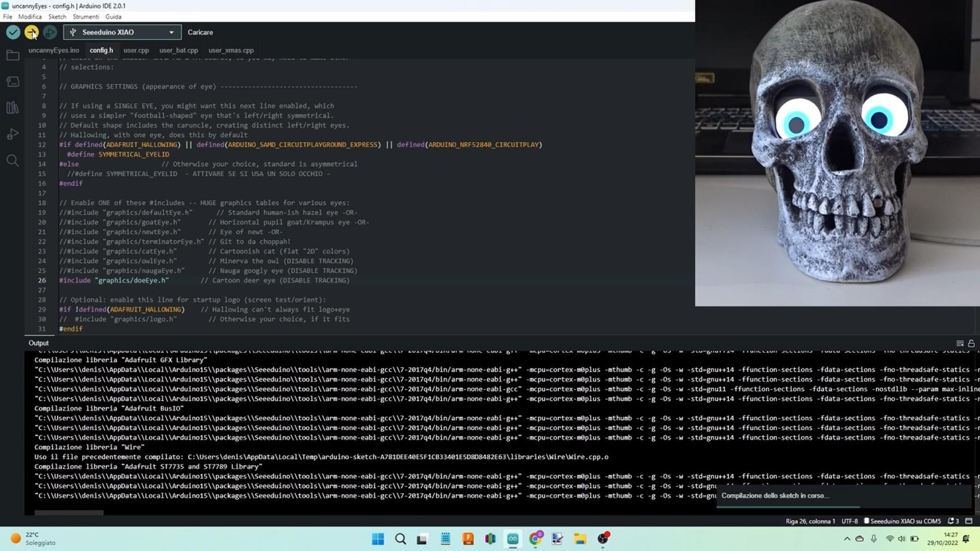
Task: Click the volume speaker tray icon
Action: (901, 539)
